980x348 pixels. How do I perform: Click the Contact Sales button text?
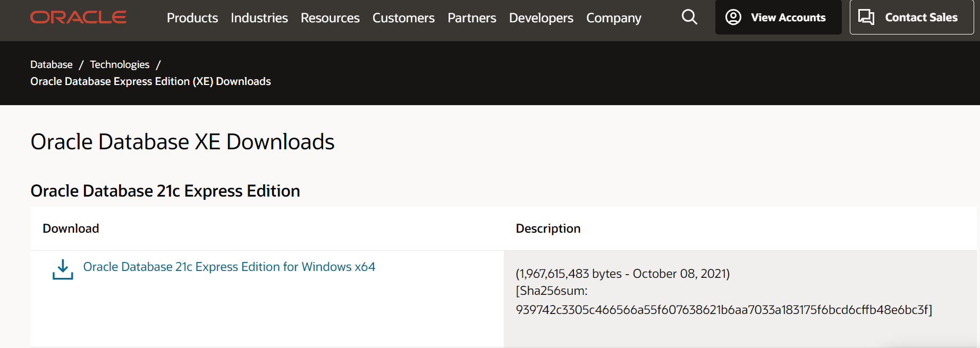pyautogui.click(x=921, y=18)
